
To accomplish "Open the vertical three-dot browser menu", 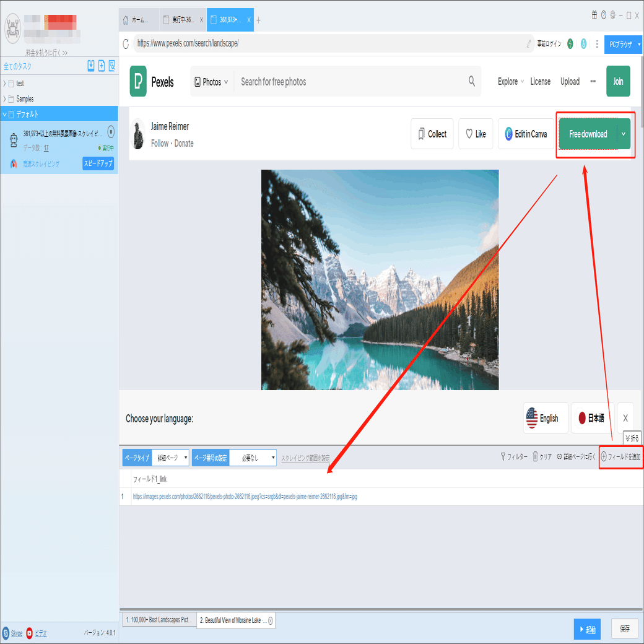I will (x=597, y=43).
